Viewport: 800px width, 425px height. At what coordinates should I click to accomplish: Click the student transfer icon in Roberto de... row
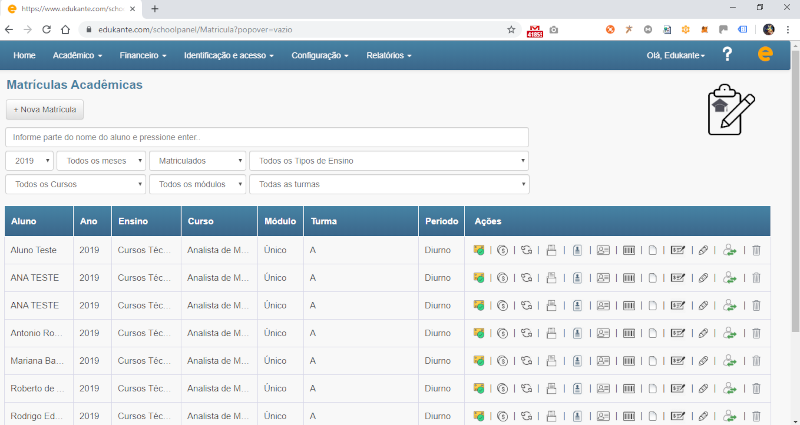coord(730,388)
